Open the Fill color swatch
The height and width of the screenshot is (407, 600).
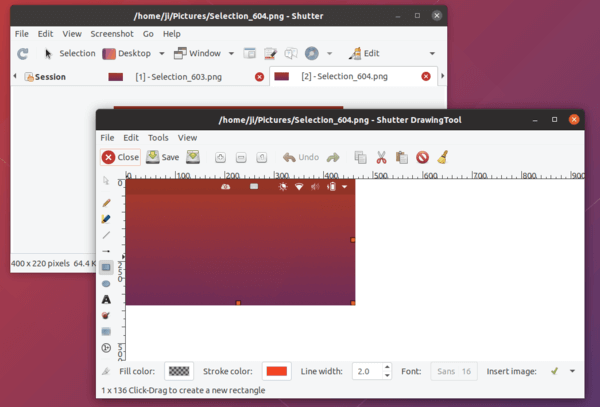click(179, 371)
